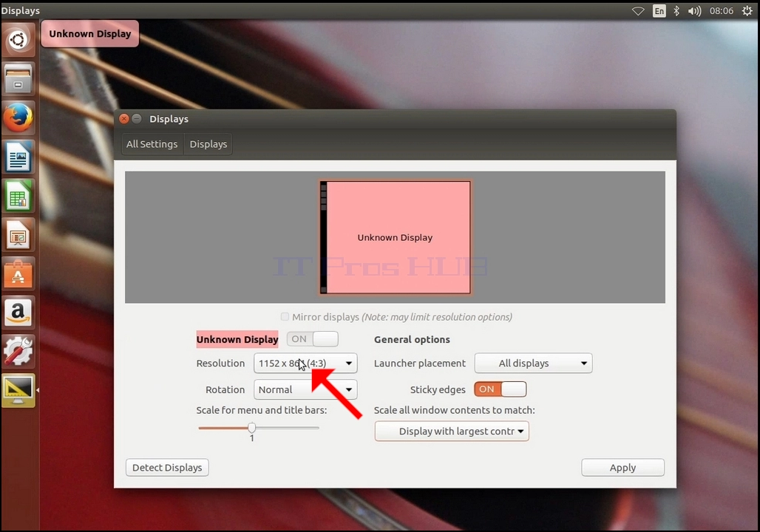Click the Unknown Display desktop label
Screen dimensions: 760x532
90,34
